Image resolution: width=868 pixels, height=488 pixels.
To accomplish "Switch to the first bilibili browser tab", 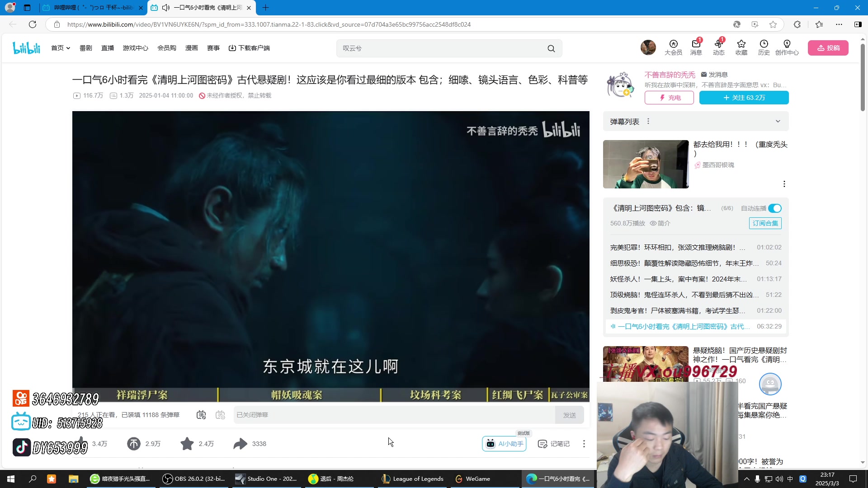I will point(93,8).
